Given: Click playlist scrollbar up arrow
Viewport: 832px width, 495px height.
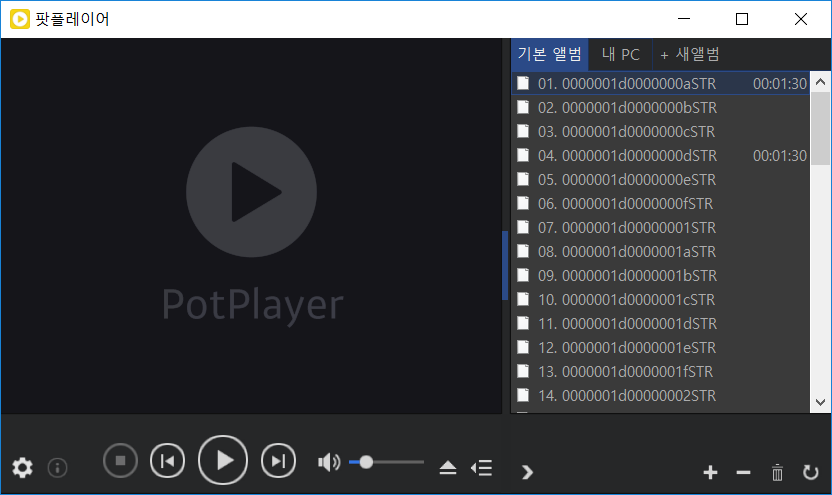Looking at the screenshot, I should coord(820,82).
